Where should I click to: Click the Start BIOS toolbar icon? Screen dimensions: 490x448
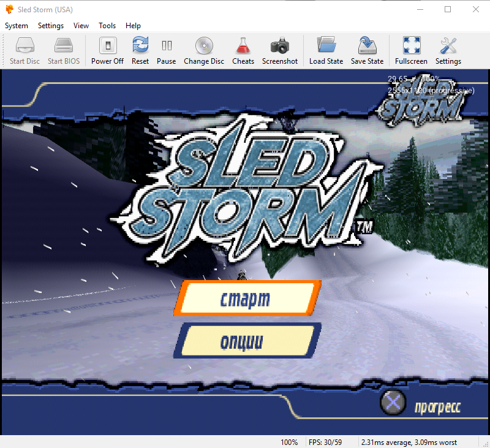(64, 51)
